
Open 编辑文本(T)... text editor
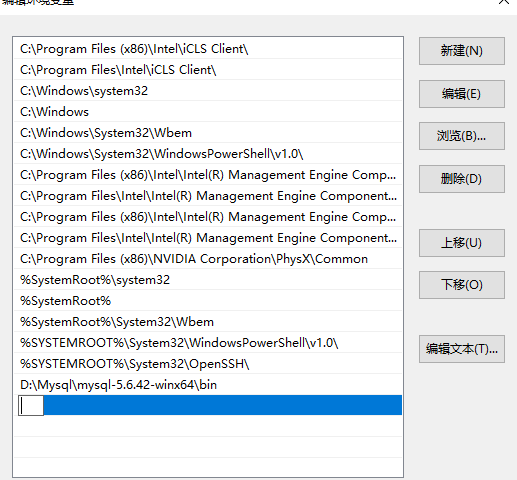(462, 349)
